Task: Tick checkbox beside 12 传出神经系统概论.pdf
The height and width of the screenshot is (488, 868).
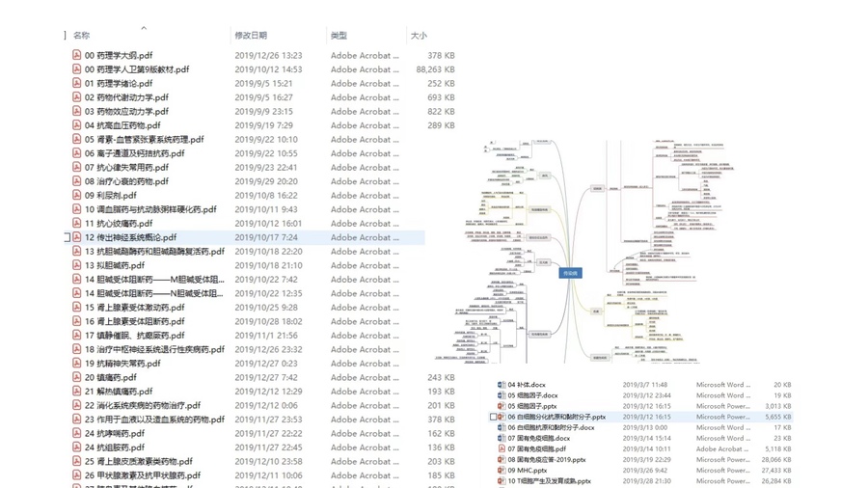Action: click(67, 237)
